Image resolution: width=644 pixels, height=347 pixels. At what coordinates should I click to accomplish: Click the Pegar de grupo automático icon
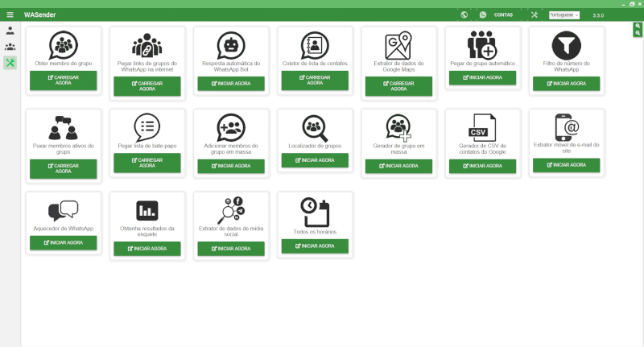pos(482,45)
